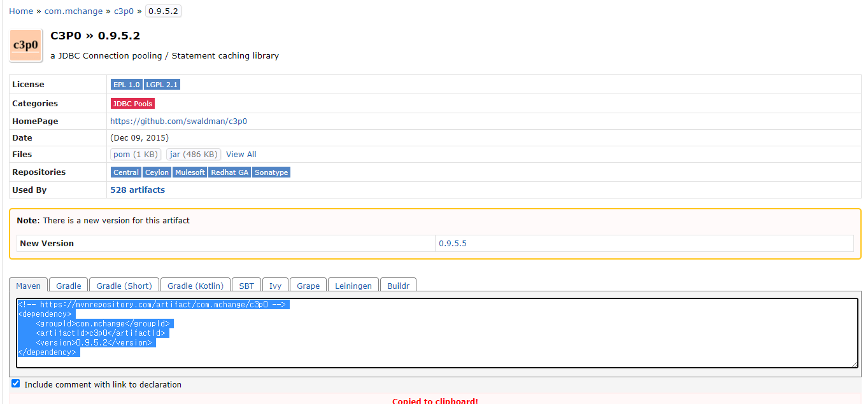The width and height of the screenshot is (868, 404).
Task: Click inside the Maven dependency snippet textarea
Action: point(437,333)
